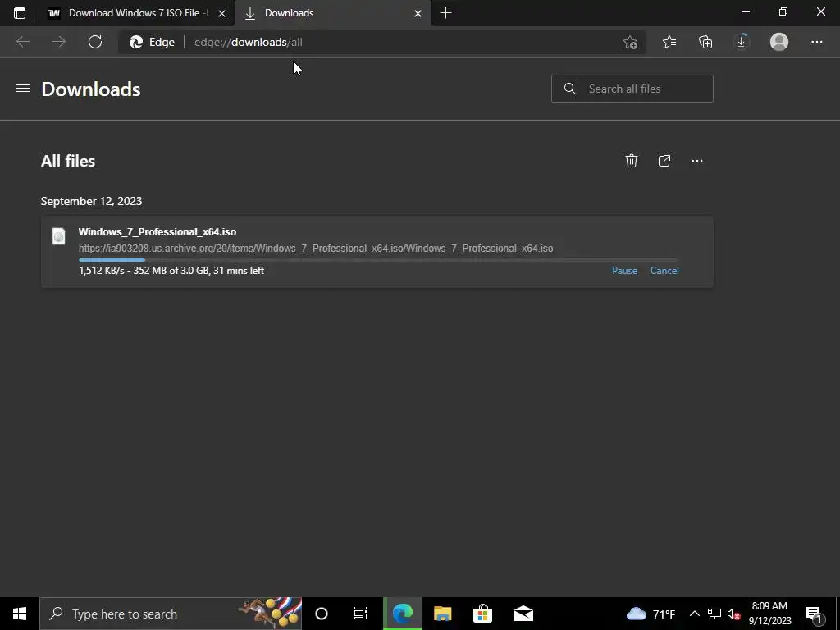The image size is (840, 630).
Task: Click the Search all files box
Action: click(x=632, y=89)
